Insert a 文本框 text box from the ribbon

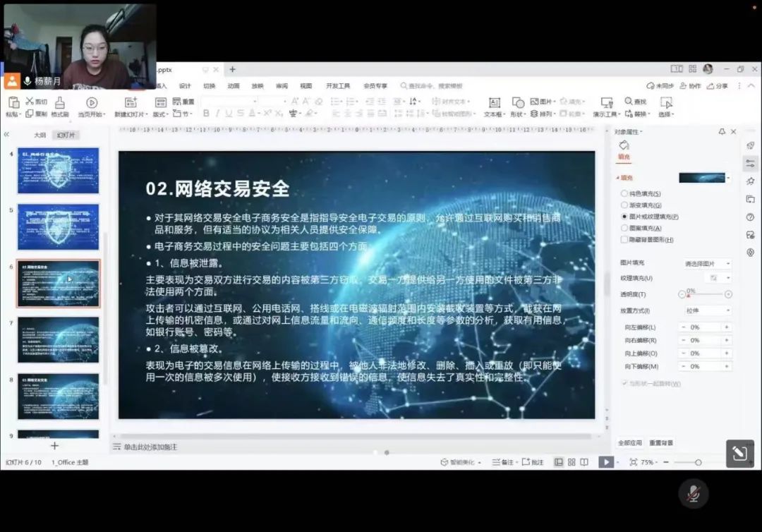point(494,103)
